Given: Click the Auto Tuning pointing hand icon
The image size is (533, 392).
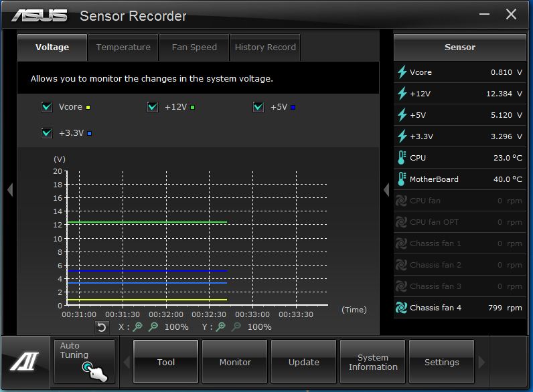Looking at the screenshot, I should click(95, 371).
